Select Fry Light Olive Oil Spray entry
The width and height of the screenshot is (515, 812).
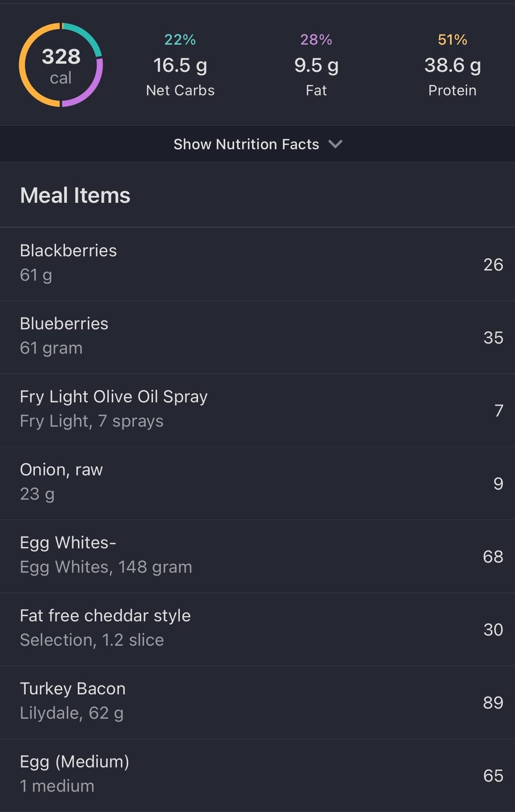(x=257, y=410)
